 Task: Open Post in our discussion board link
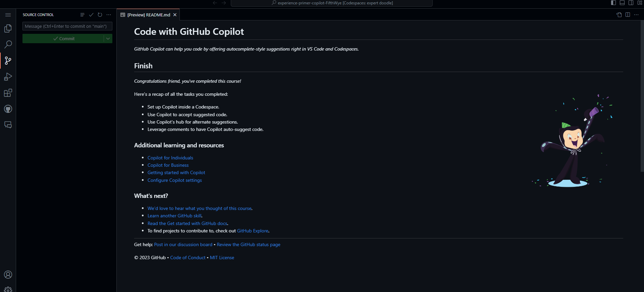(183, 244)
